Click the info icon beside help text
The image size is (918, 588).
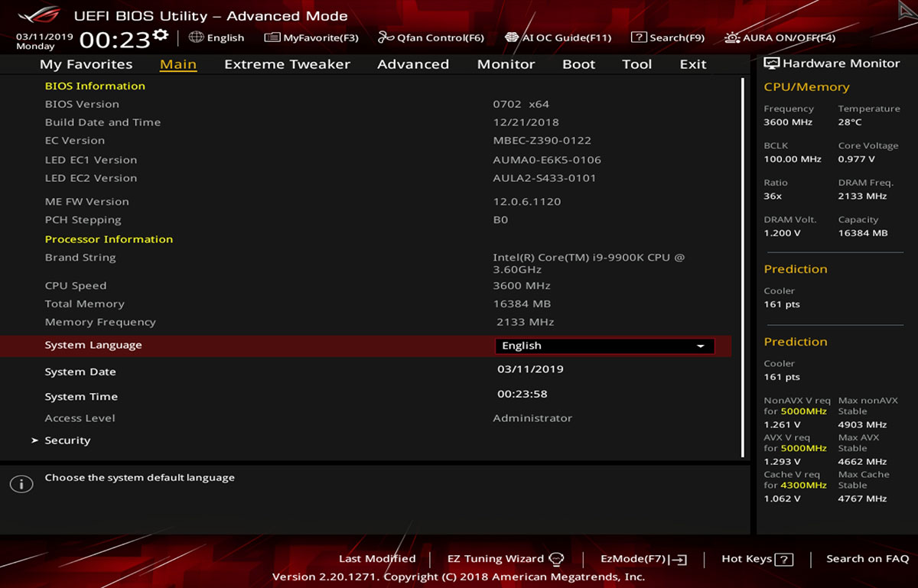pos(21,484)
